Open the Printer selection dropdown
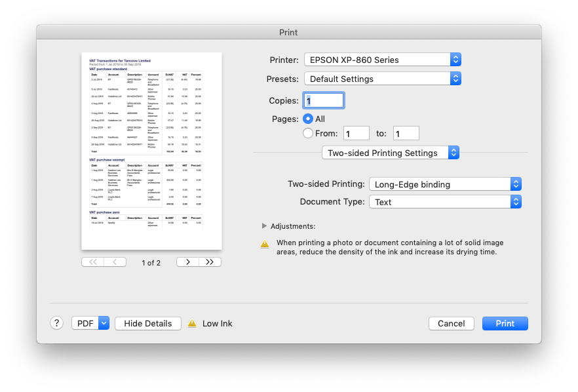 click(x=382, y=60)
